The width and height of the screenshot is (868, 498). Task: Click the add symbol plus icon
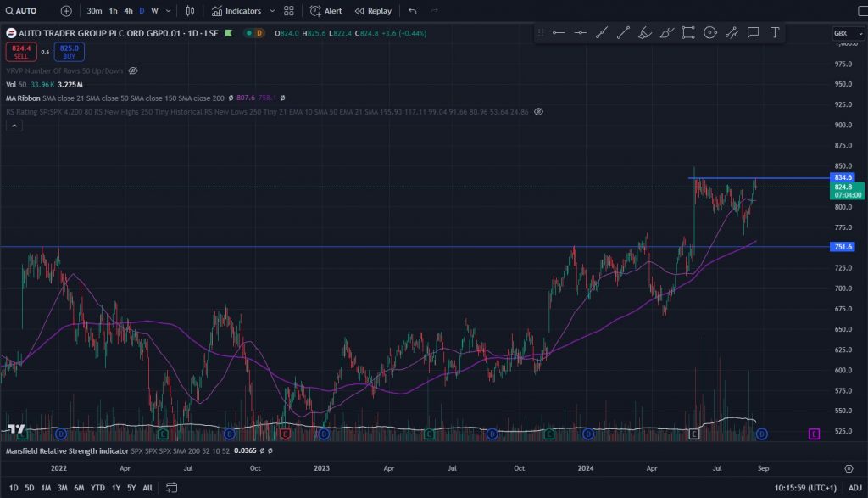pyautogui.click(x=66, y=11)
